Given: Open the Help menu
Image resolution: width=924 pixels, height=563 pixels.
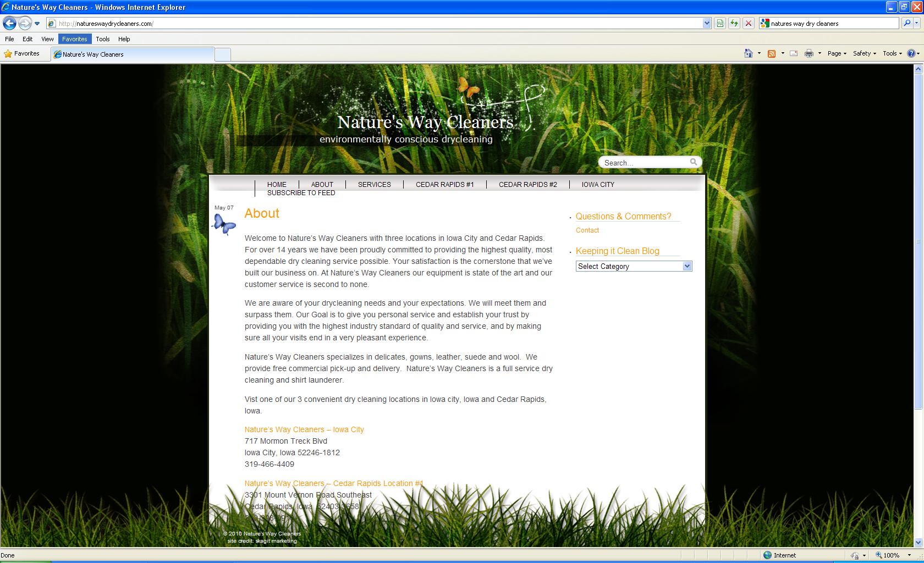Looking at the screenshot, I should [124, 39].
